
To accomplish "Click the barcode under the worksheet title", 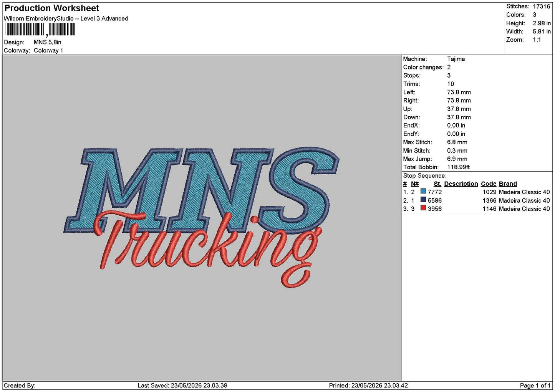I will pos(40,30).
